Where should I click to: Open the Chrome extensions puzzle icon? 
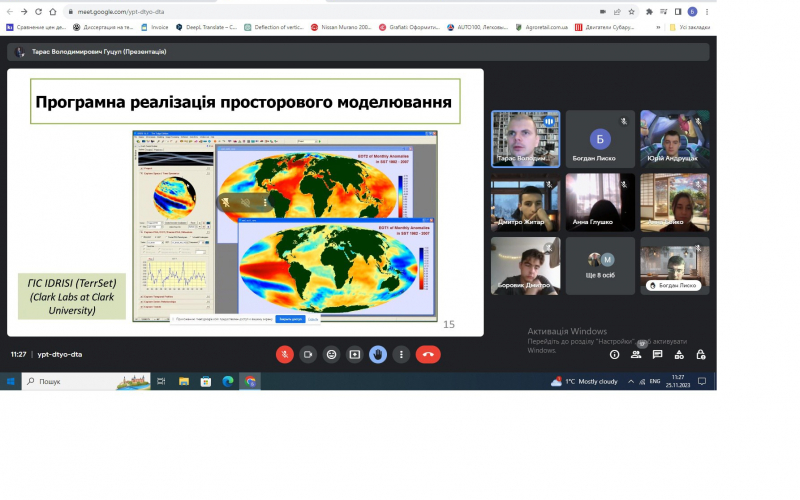pyautogui.click(x=649, y=11)
